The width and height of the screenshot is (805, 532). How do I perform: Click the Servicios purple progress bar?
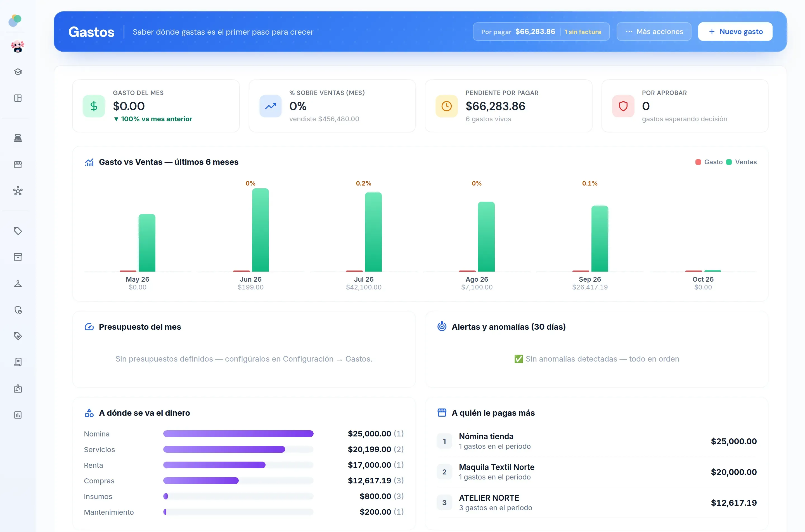[224, 449]
